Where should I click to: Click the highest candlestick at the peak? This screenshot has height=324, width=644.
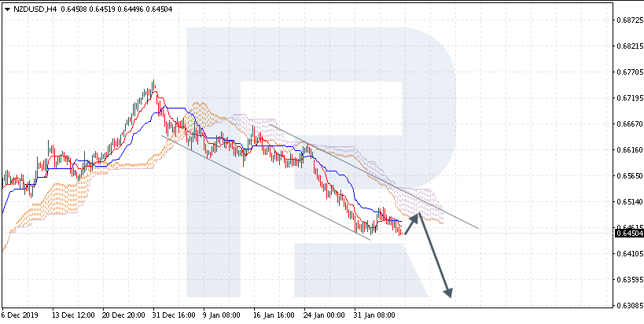153,87
